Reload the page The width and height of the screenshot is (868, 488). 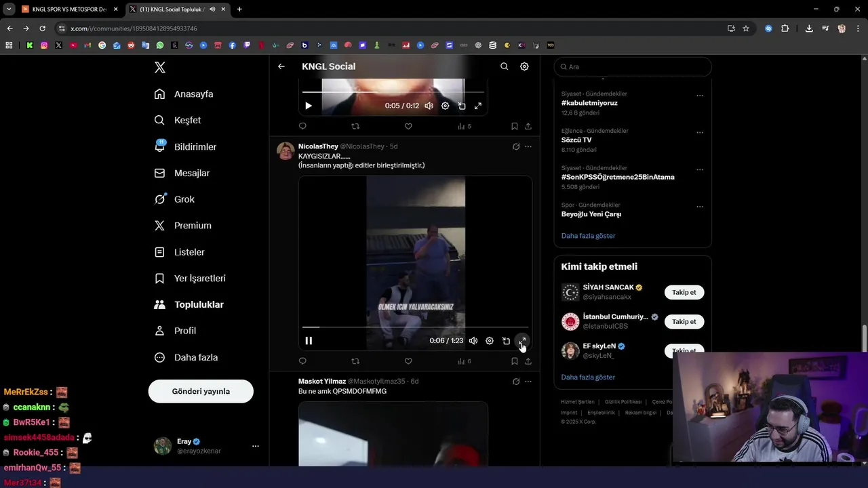[42, 28]
